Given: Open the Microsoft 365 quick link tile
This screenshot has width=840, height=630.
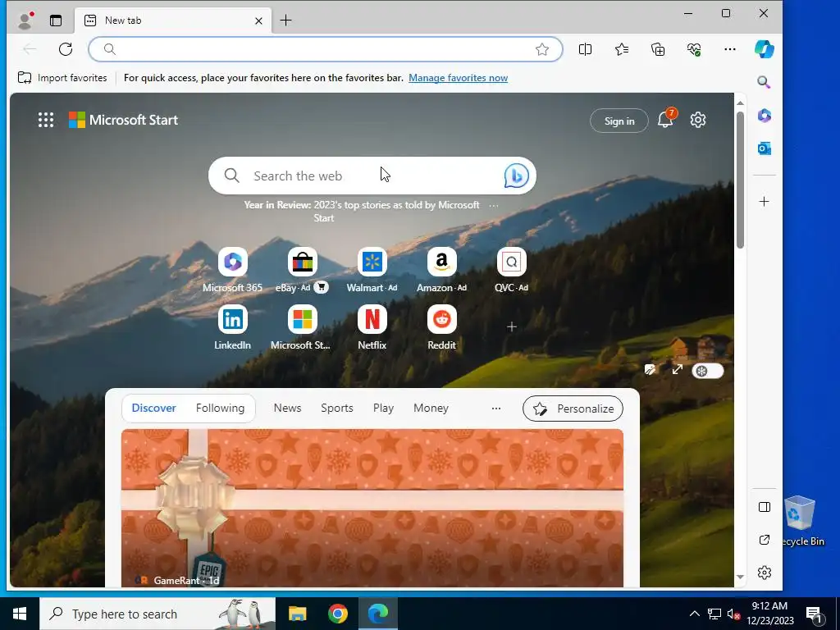Looking at the screenshot, I should (x=232, y=270).
